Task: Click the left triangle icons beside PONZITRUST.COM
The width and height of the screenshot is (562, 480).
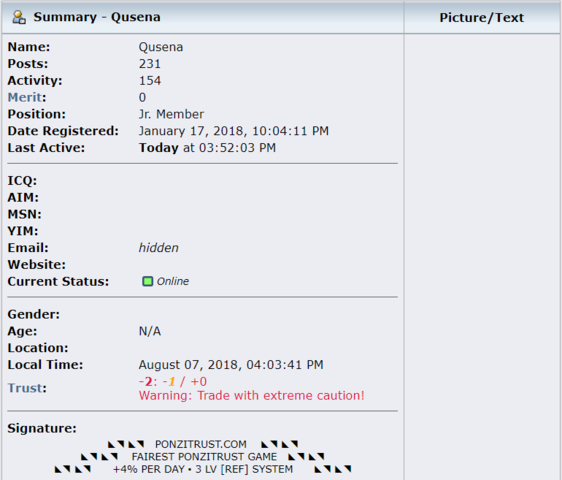Action: pyautogui.click(x=126, y=445)
